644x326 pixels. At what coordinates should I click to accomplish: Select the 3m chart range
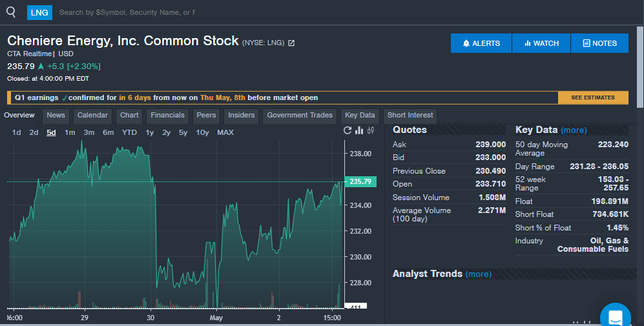coord(88,132)
